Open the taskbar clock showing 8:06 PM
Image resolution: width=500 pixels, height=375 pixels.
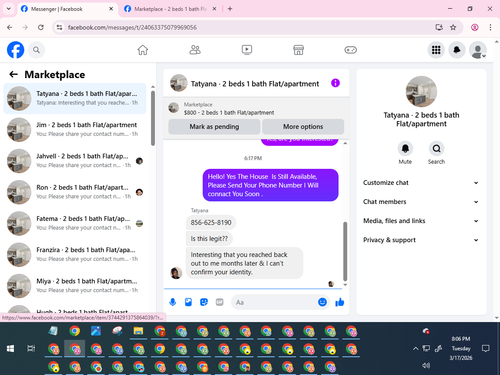click(x=461, y=348)
